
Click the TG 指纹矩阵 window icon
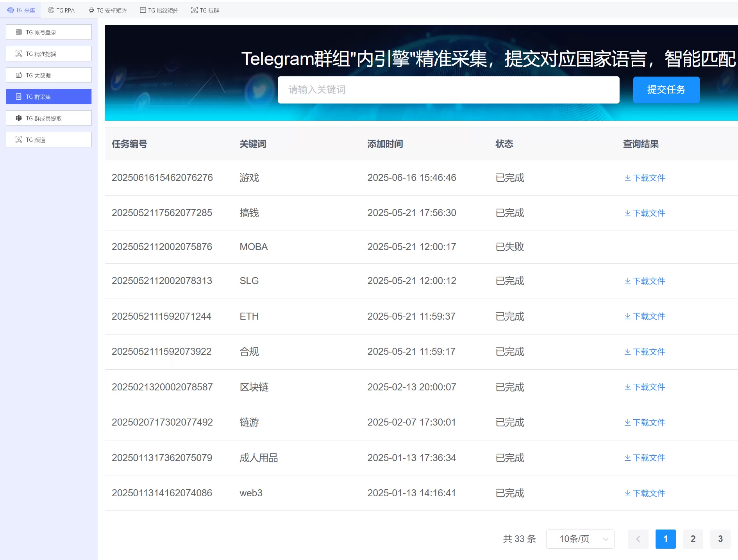click(x=143, y=10)
